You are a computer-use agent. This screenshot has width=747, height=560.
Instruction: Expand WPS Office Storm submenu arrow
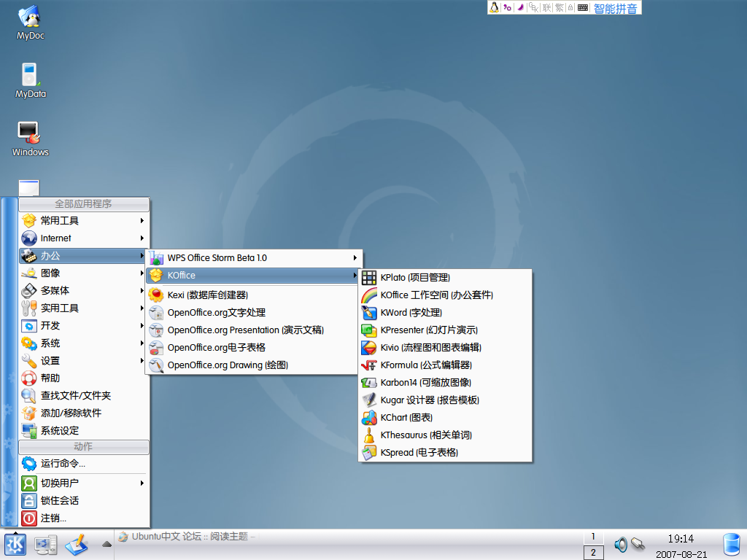click(x=355, y=258)
